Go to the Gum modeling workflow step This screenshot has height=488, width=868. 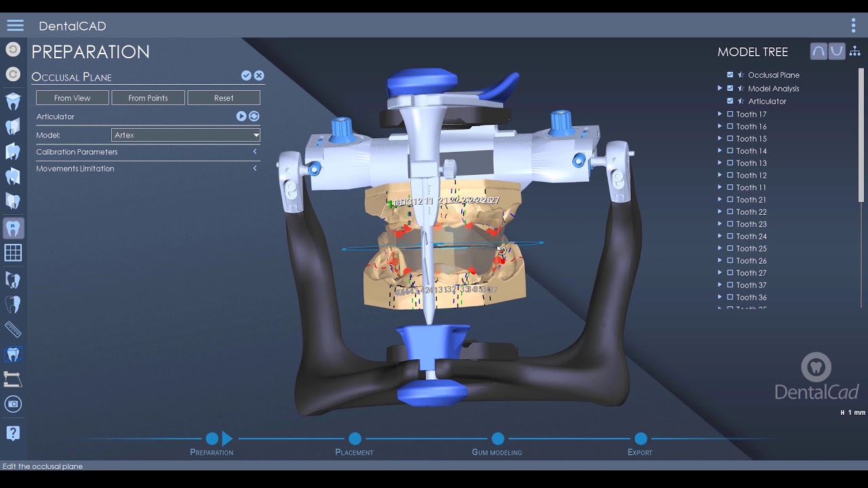[498, 439]
